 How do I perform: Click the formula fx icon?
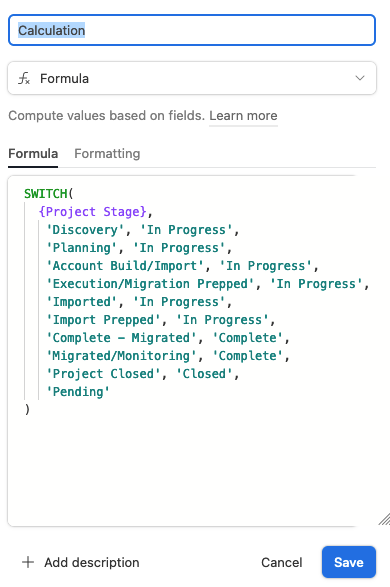(24, 79)
